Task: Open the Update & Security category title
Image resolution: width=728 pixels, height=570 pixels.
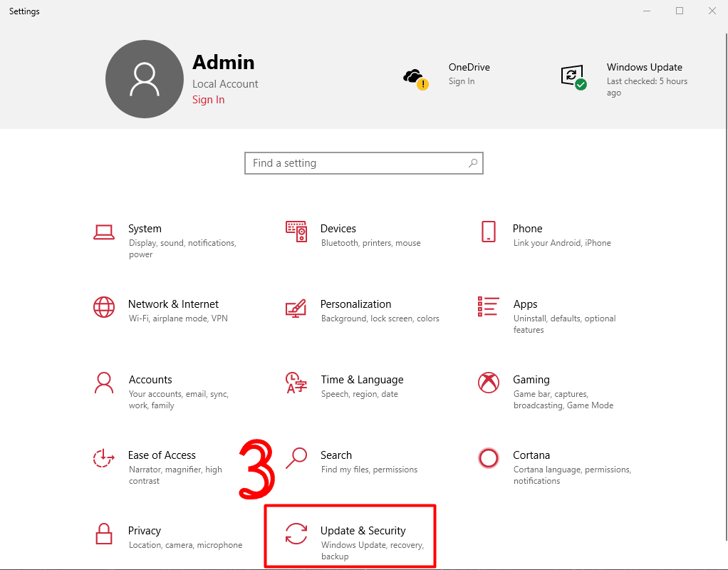Action: point(363,531)
